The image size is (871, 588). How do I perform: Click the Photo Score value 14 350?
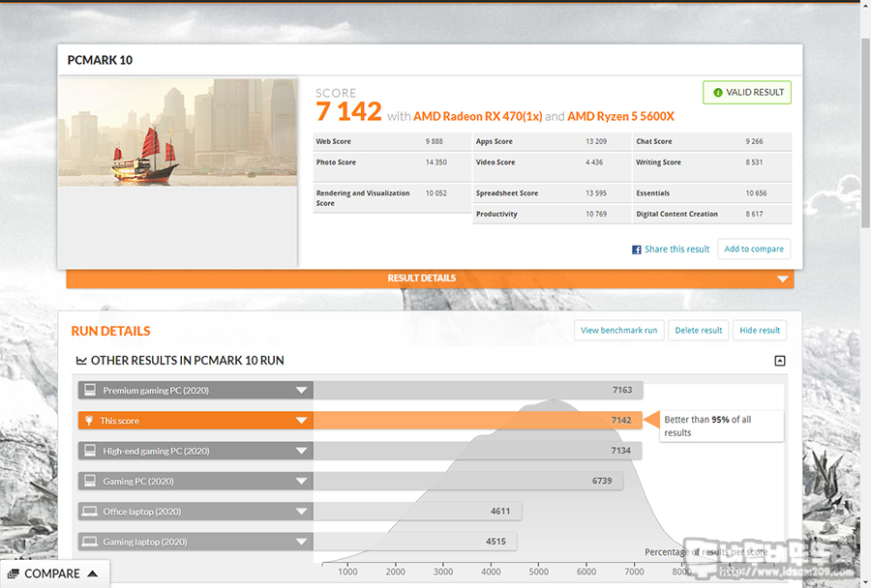pos(436,162)
